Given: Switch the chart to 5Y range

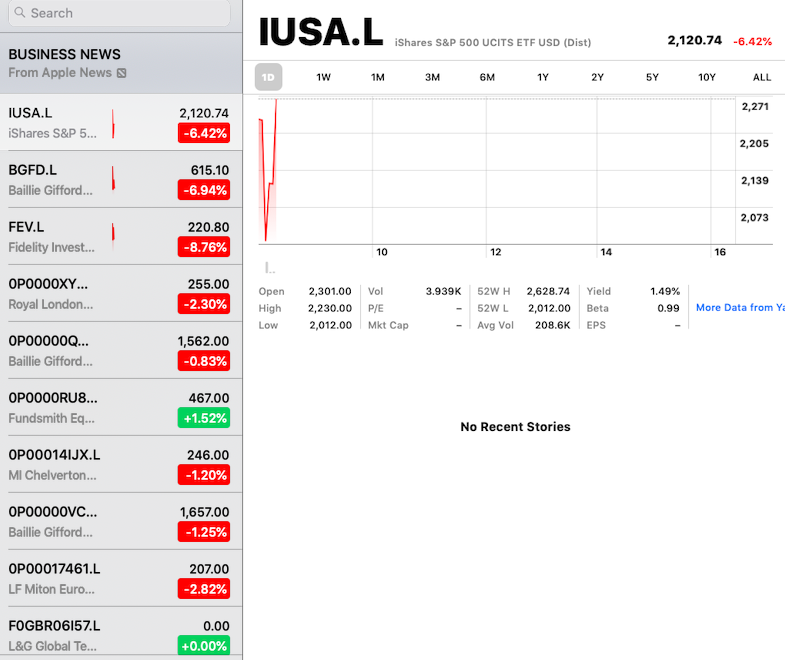Looking at the screenshot, I should 652,77.
